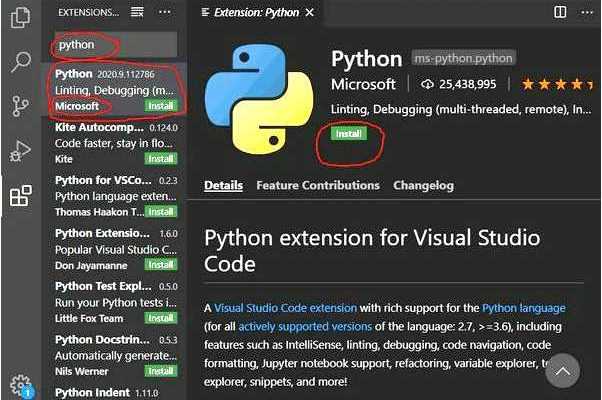Click the python extension search field

tap(114, 45)
